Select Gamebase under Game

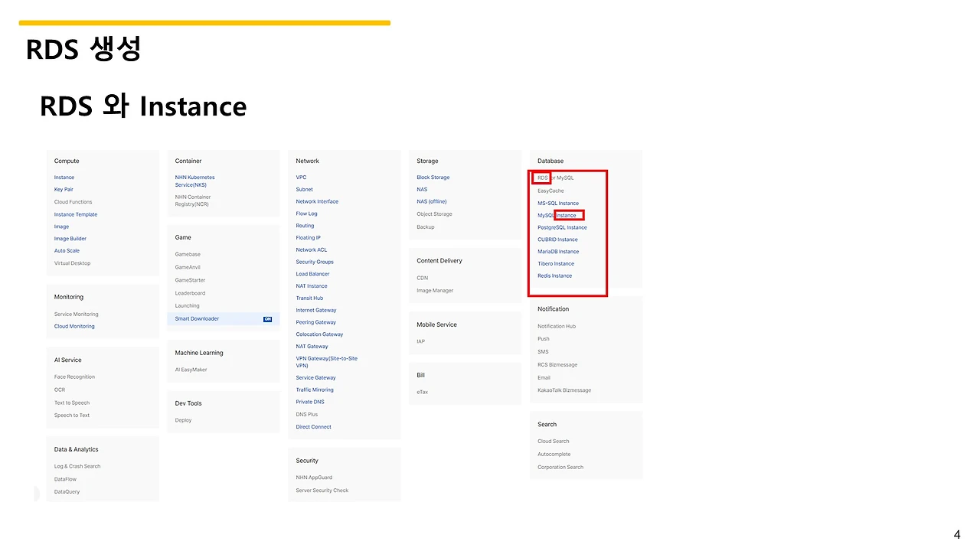point(188,254)
